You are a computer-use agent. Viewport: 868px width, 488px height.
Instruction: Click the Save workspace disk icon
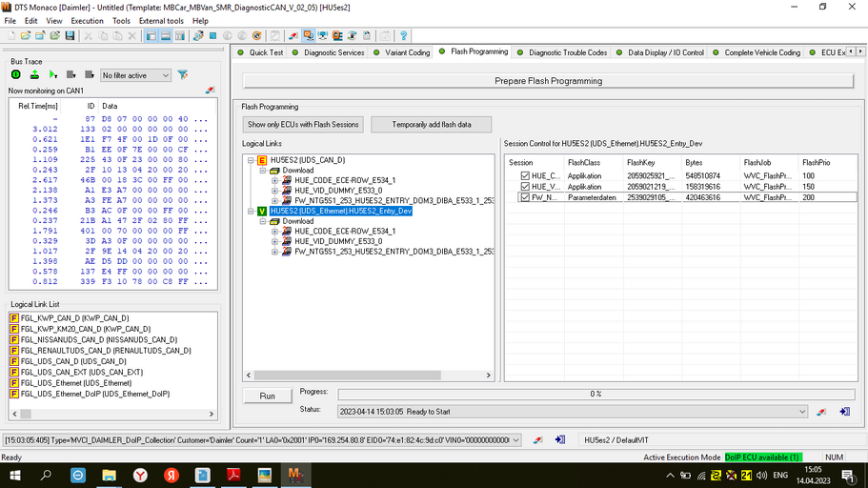click(70, 36)
